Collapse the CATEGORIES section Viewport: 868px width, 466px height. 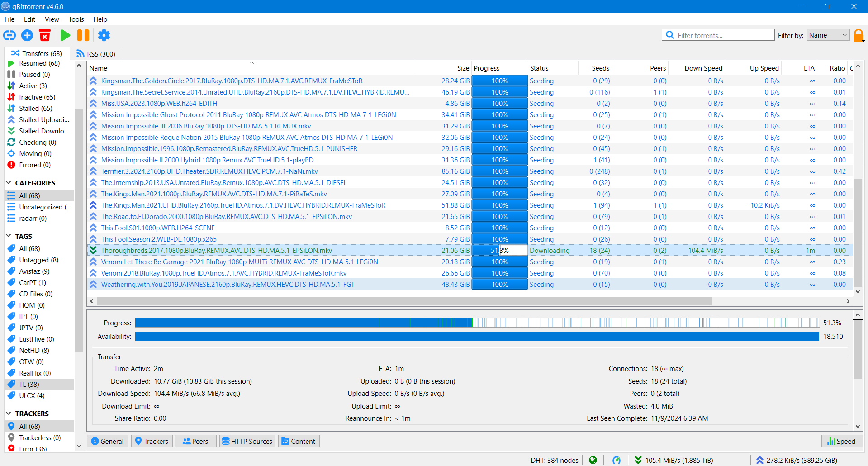pyautogui.click(x=9, y=183)
